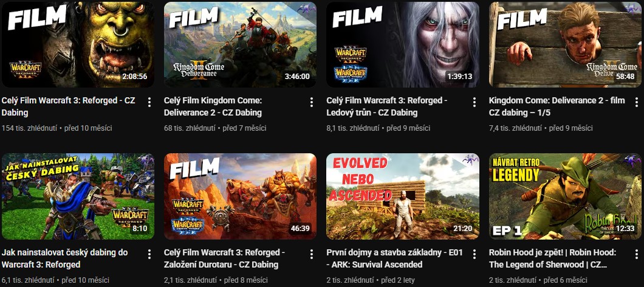
Task: Open the pillory thumbnail lasting 58:48
Action: (x=565, y=44)
